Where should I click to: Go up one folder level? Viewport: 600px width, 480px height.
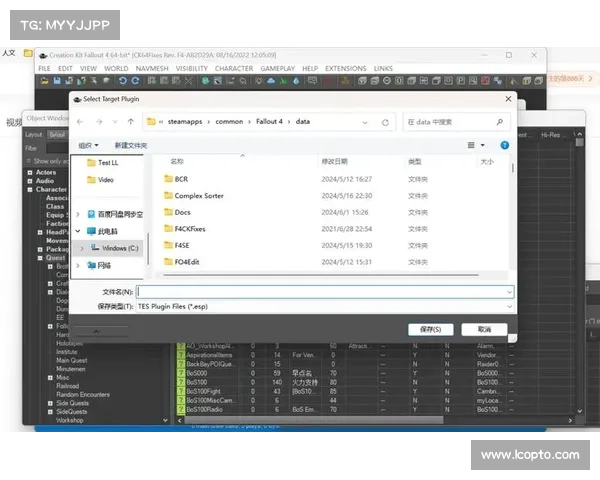(x=131, y=122)
